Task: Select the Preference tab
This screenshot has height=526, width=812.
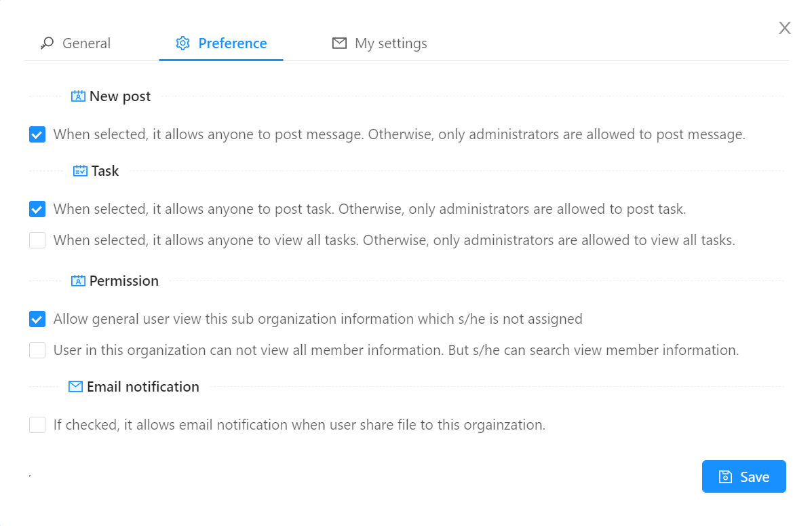Action: tap(221, 43)
